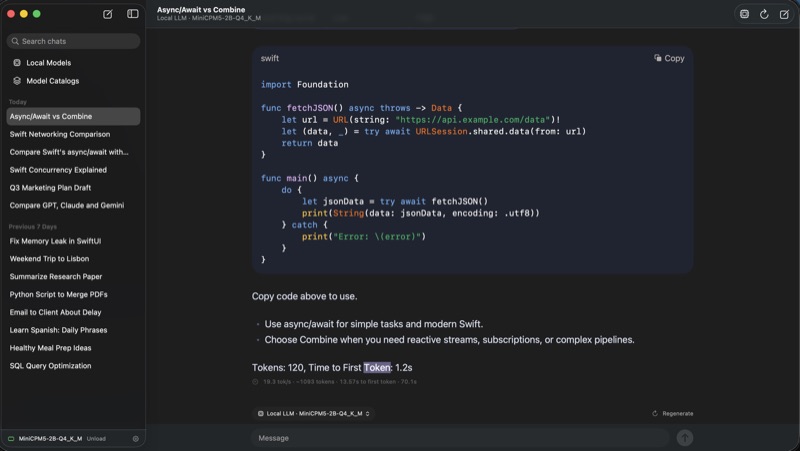The height and width of the screenshot is (451, 800).
Task: Click the highlighted word 'Token'
Action: click(377, 367)
